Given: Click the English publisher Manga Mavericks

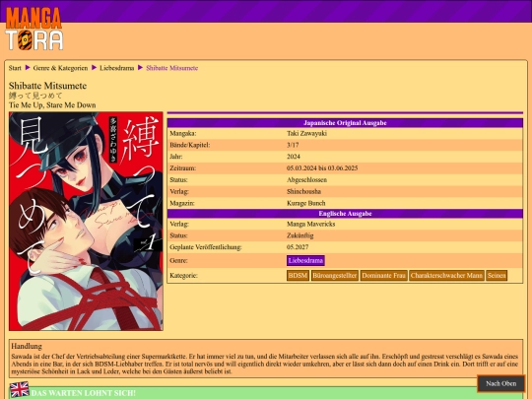Looking at the screenshot, I should click(x=310, y=224).
